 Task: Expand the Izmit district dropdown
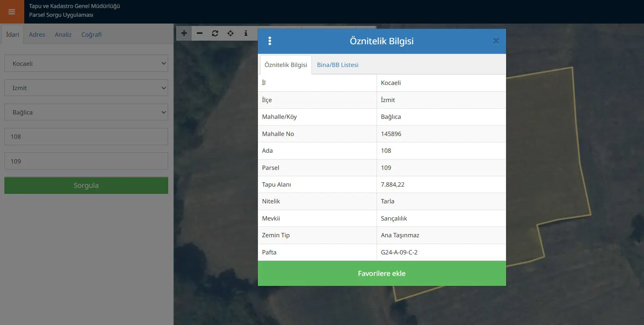[86, 88]
